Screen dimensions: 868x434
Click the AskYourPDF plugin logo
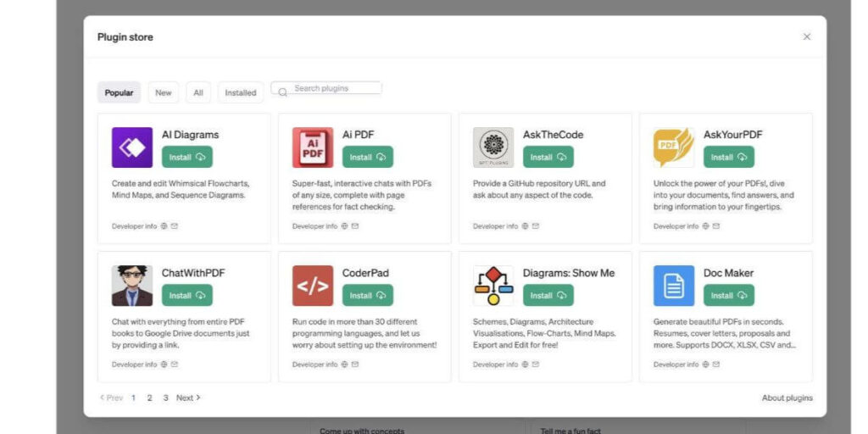(x=674, y=147)
